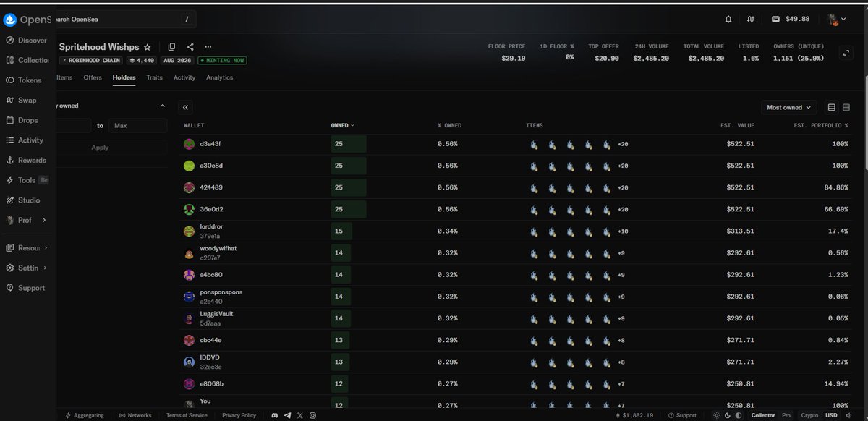Viewport: 868px width, 421px height.
Task: Copy collection link using copy icon
Action: [171, 46]
